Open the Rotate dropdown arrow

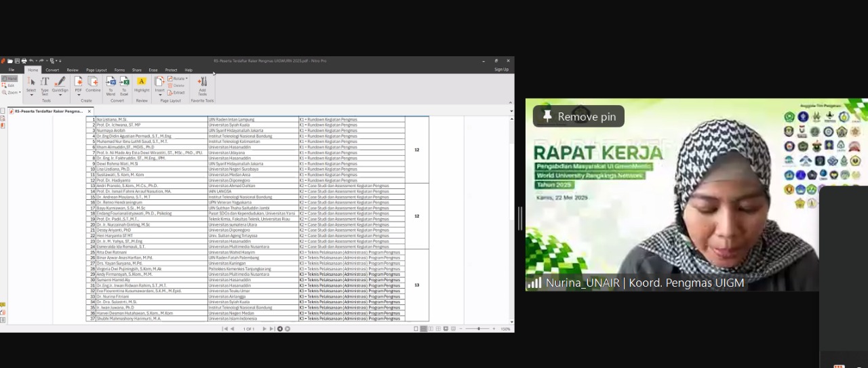click(186, 79)
